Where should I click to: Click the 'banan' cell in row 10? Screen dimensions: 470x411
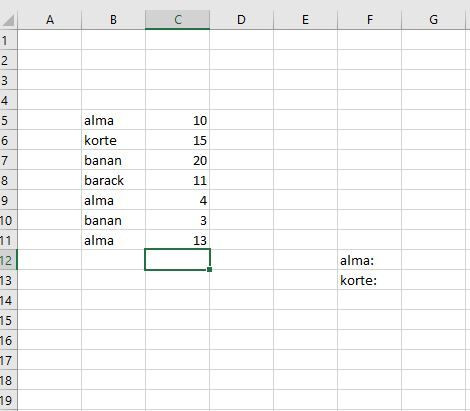tap(113, 220)
